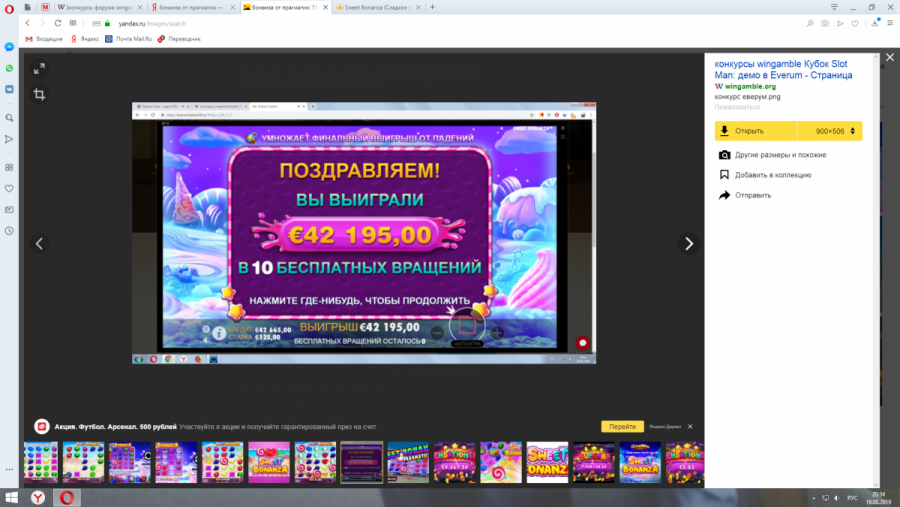Open VK in the Opera sidebar
This screenshot has width=900, height=507.
[9, 90]
